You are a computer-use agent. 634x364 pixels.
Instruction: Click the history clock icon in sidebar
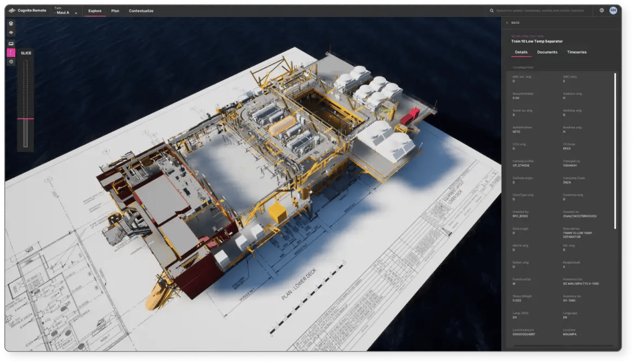pos(11,62)
